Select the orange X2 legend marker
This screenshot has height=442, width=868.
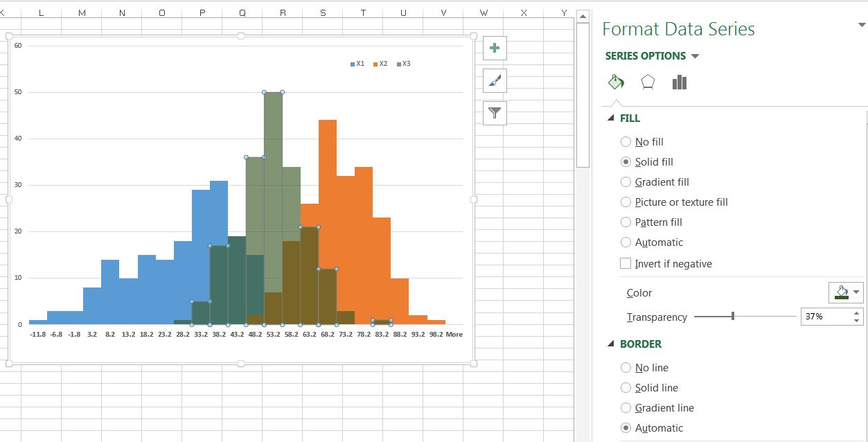pyautogui.click(x=375, y=63)
